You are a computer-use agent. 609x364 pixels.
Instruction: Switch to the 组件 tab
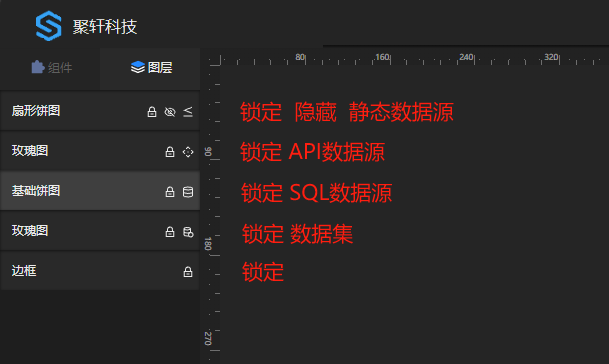point(50,68)
